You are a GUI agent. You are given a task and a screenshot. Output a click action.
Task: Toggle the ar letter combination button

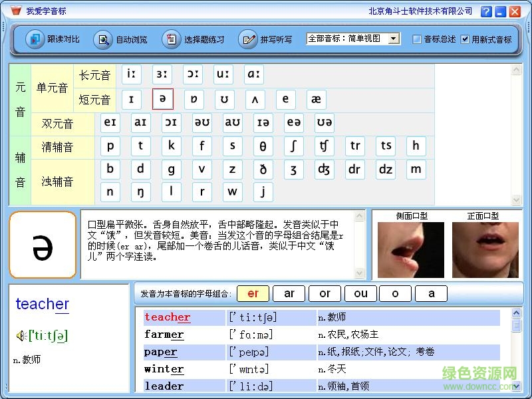point(289,293)
